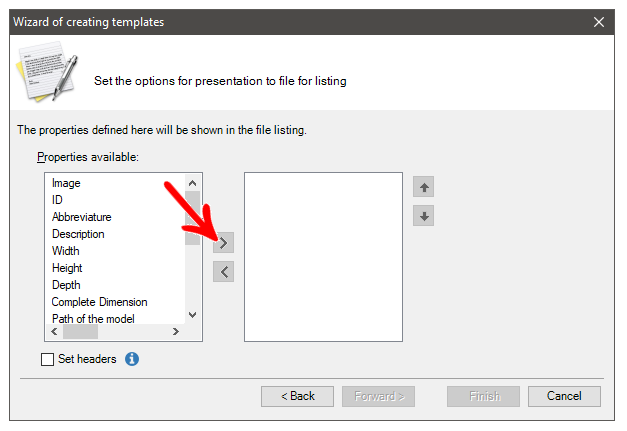This screenshot has height=431, width=627.
Task: Click the vertical scrollbar thumb
Action: point(192,218)
